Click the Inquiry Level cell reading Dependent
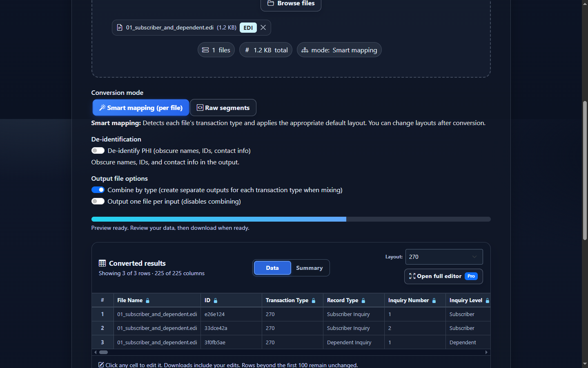The height and width of the screenshot is (368, 588). 468,342
